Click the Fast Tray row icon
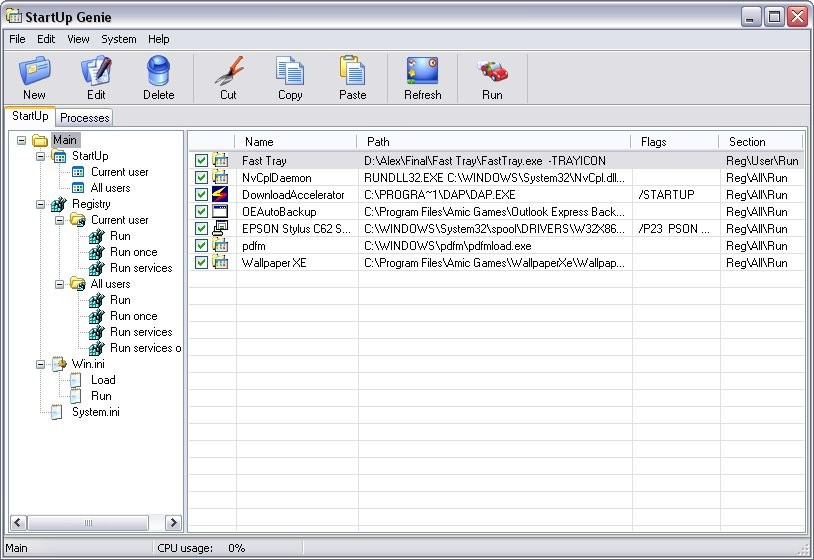 point(220,160)
